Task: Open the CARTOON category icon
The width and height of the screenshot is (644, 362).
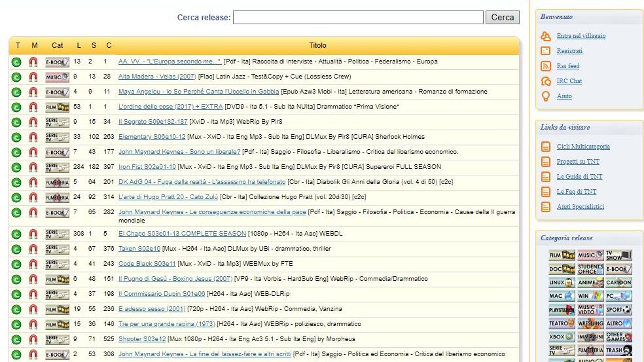Action: tap(618, 282)
